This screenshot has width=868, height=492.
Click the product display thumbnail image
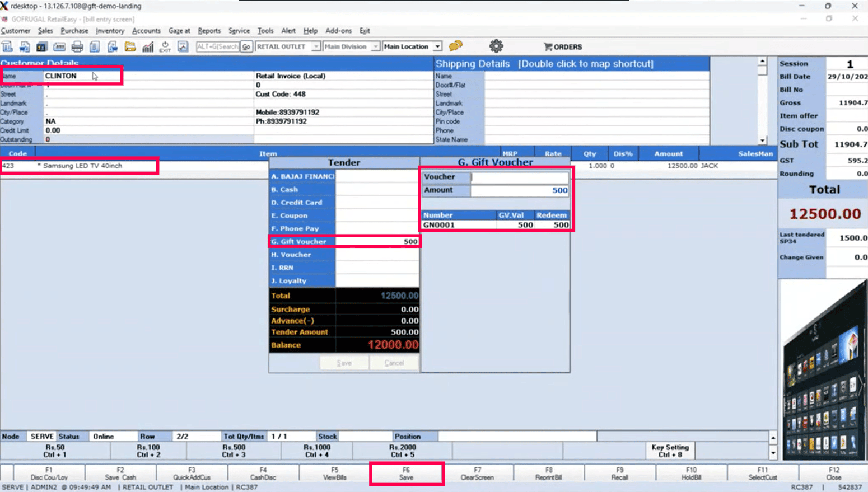(823, 369)
